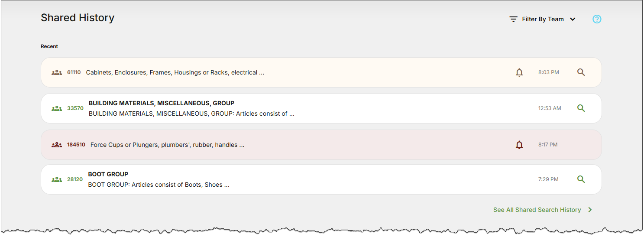644x237 pixels.
Task: Click the team icon beside 28120
Action: [x=57, y=179]
